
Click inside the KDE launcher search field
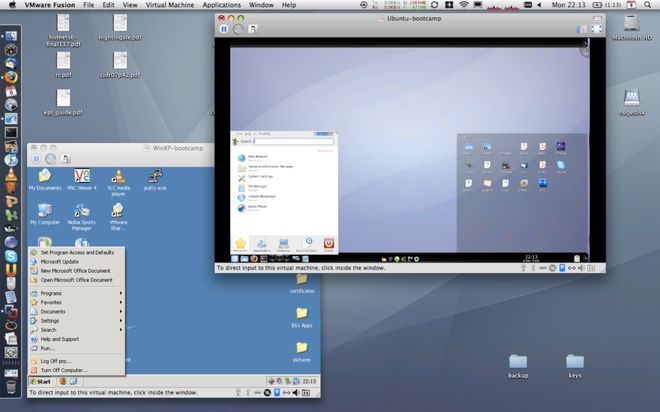coord(294,141)
